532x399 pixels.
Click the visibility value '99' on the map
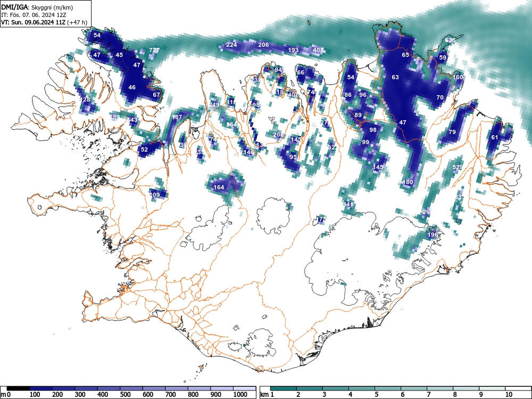[x=365, y=143]
